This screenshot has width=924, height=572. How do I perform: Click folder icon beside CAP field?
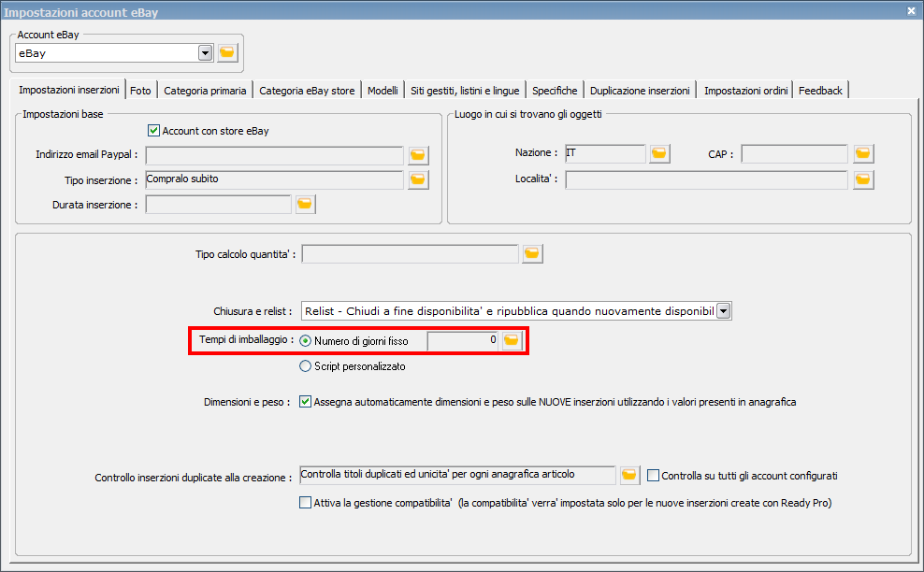863,154
